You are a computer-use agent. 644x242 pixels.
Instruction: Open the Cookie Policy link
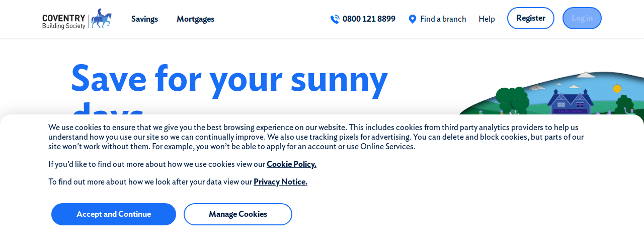pos(291,164)
